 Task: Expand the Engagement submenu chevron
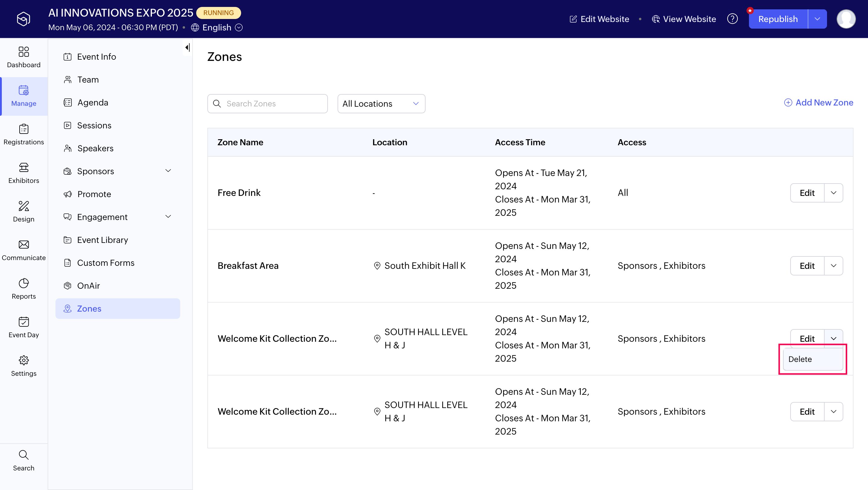pos(168,217)
